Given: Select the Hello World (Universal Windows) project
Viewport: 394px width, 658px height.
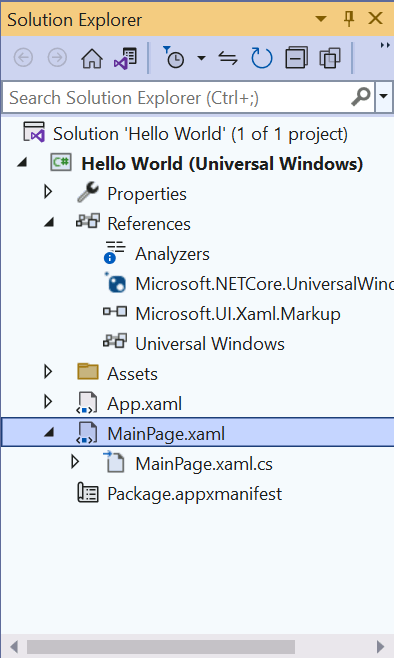Looking at the screenshot, I should click(222, 164).
